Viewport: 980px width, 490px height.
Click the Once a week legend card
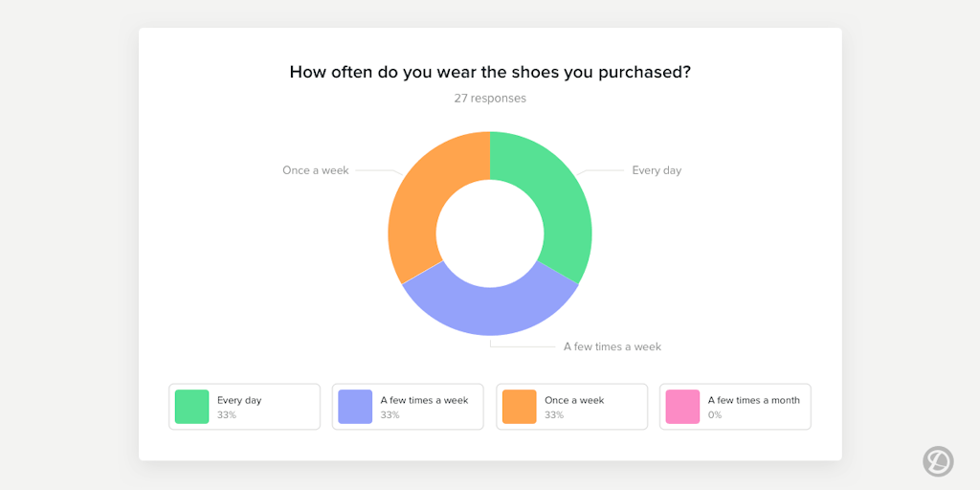pos(598,407)
